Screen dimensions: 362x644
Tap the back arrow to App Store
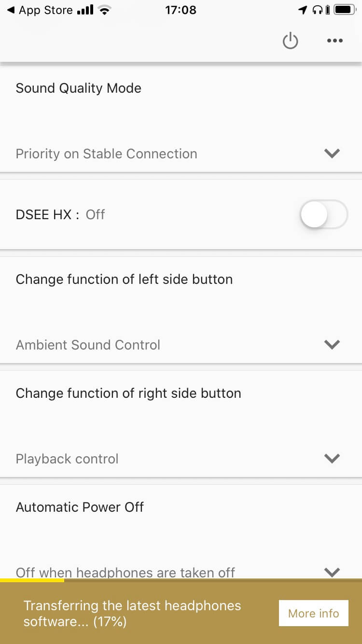click(x=11, y=10)
